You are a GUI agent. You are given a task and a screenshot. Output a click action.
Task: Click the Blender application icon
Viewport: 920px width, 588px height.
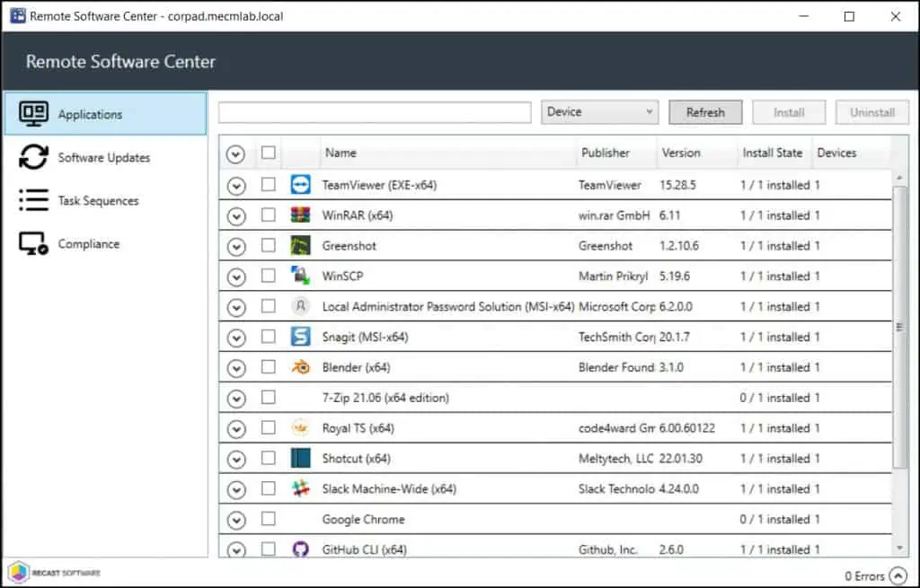pyautogui.click(x=300, y=367)
